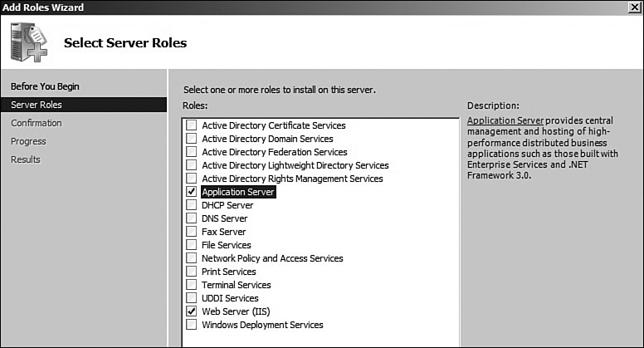
Task: Highlight the Network Policy and Access Services label
Action: (272, 258)
